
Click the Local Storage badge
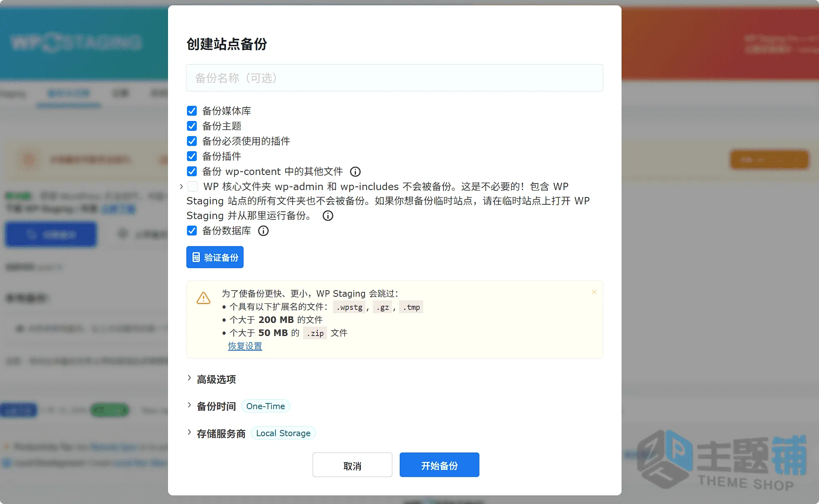click(283, 433)
